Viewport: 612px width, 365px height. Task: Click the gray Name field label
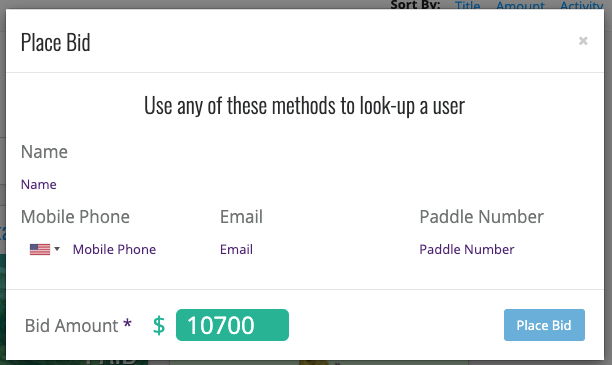tap(44, 151)
